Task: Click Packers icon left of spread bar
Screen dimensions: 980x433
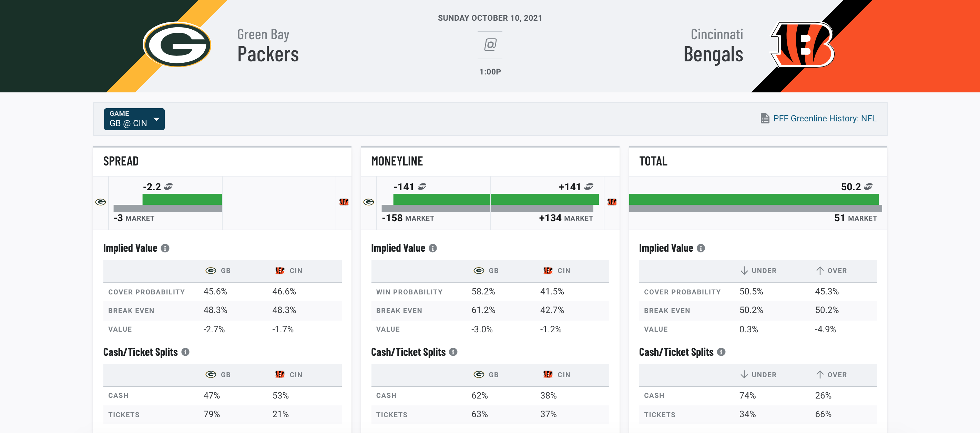Action: coord(100,202)
